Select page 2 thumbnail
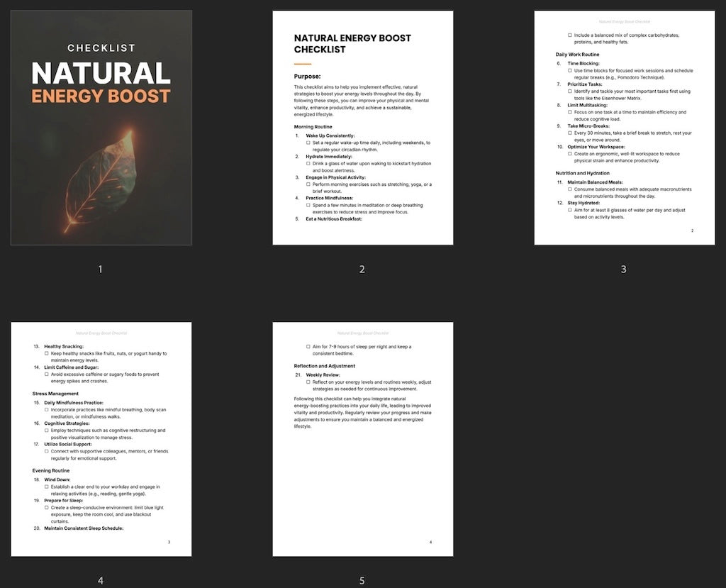This screenshot has height=588, width=726. pos(362,128)
